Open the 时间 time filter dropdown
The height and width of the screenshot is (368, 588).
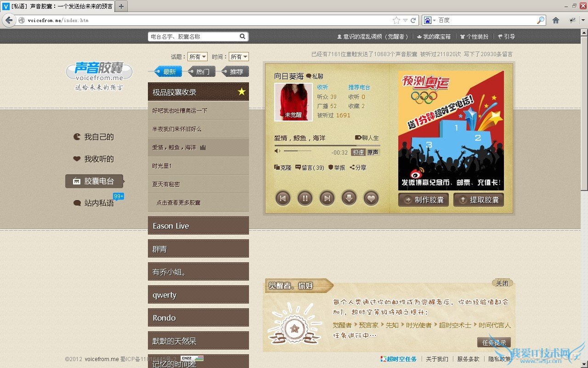[x=239, y=57]
